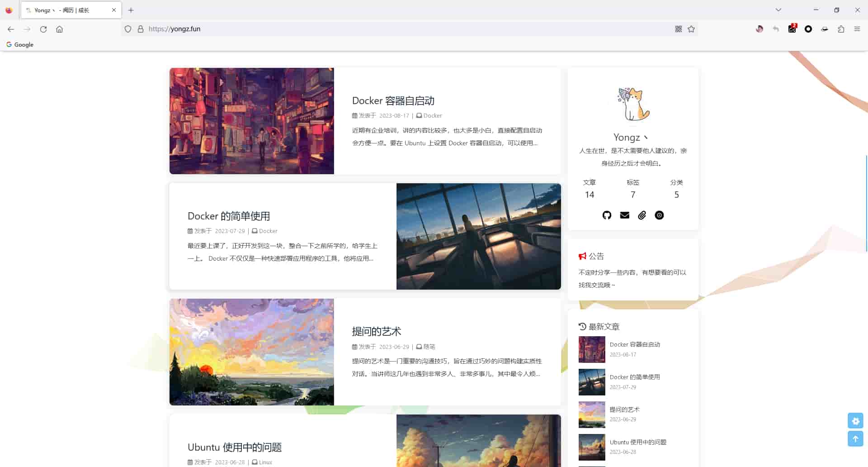The width and height of the screenshot is (868, 467).
Task: Open the extension with red badge 2
Action: (793, 29)
